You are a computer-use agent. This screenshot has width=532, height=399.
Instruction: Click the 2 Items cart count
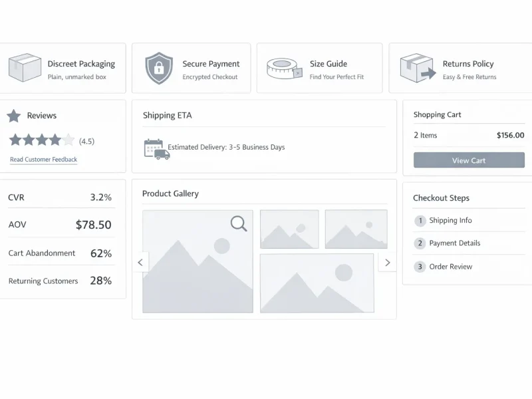coord(426,136)
